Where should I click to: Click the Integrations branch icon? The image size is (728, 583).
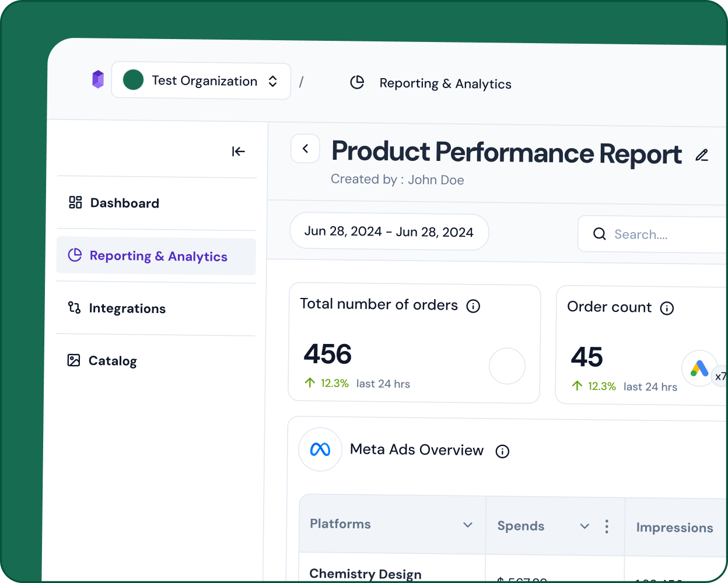coord(74,307)
